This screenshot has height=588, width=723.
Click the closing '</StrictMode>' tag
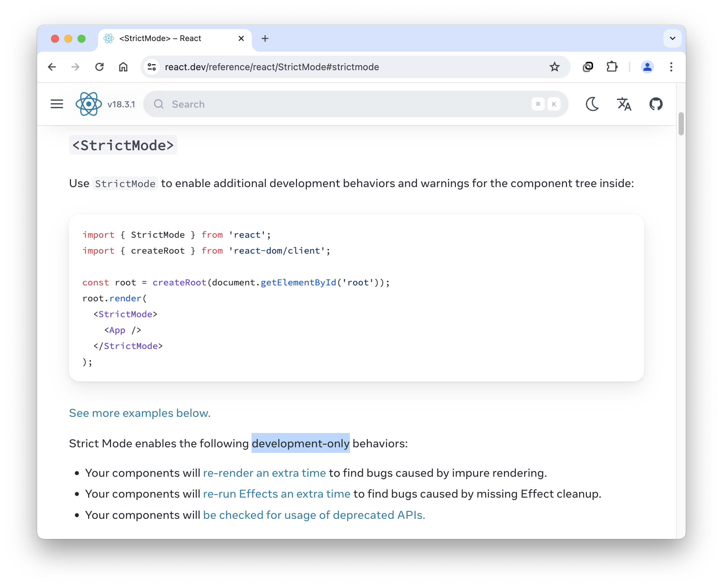click(x=128, y=346)
